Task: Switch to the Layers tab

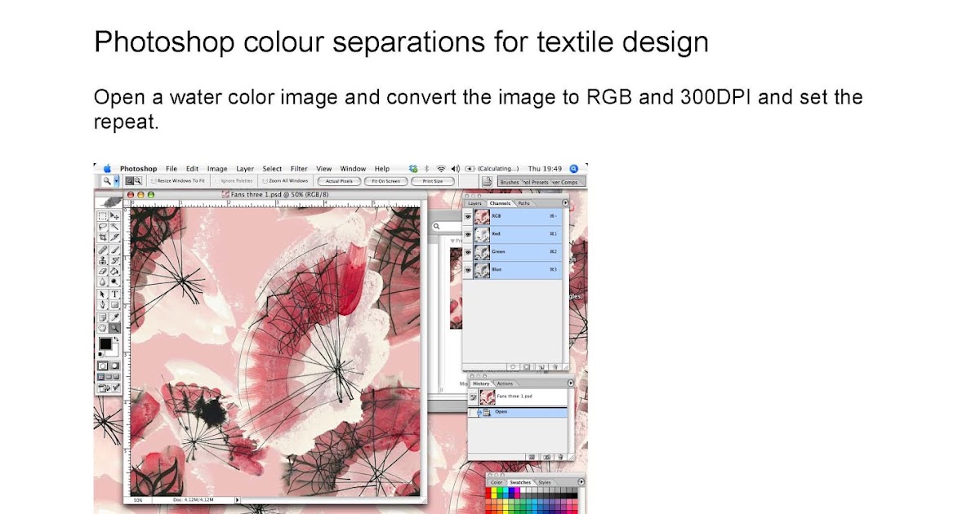Action: click(476, 204)
